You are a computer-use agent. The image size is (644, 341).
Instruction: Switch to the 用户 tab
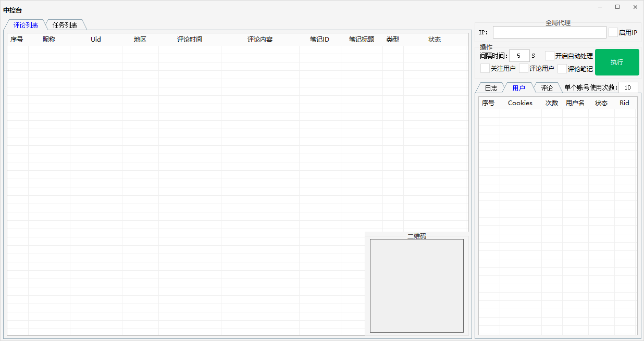click(518, 88)
